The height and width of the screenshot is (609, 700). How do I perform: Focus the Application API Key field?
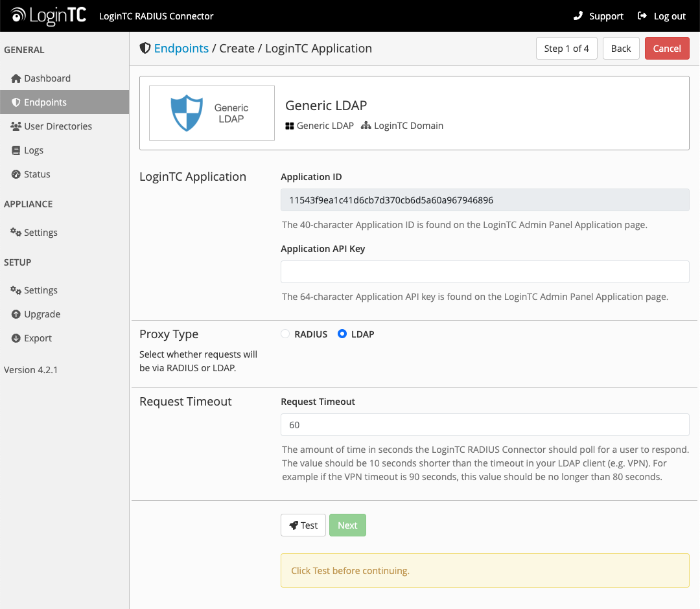click(x=484, y=272)
